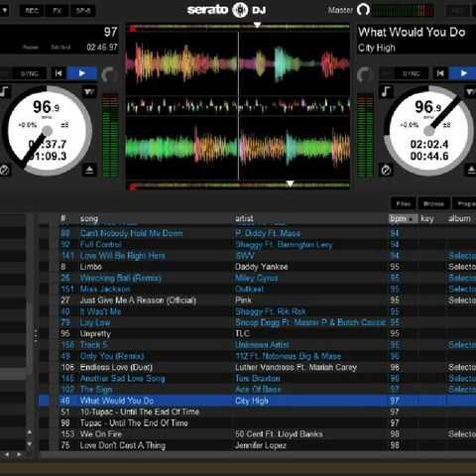Jump to previous track on right deck

tap(440, 73)
